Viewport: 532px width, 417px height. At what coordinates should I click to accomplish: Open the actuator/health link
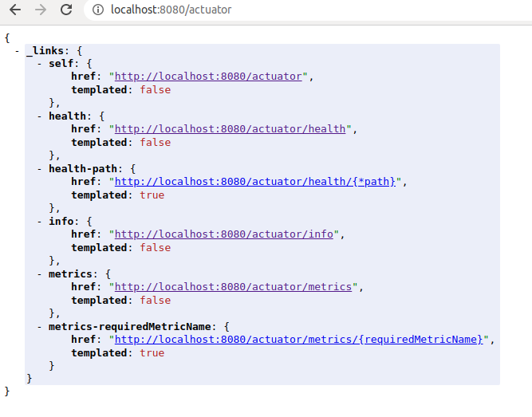click(230, 129)
